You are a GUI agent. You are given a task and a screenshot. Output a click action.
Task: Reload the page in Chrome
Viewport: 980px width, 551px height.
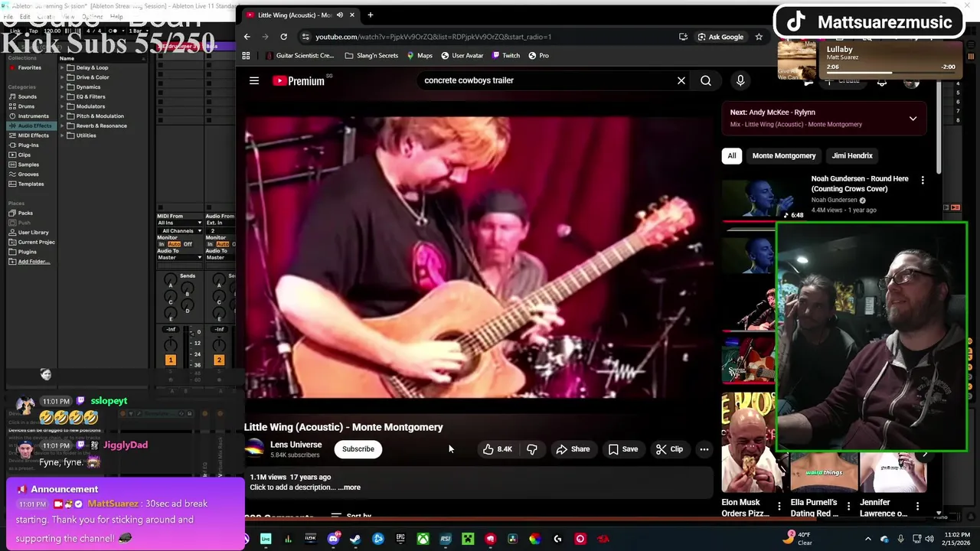coord(283,37)
